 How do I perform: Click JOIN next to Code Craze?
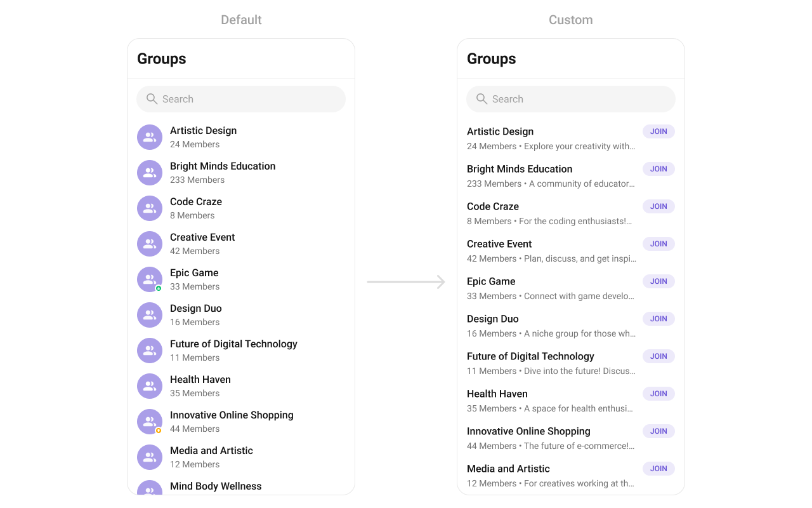(658, 206)
